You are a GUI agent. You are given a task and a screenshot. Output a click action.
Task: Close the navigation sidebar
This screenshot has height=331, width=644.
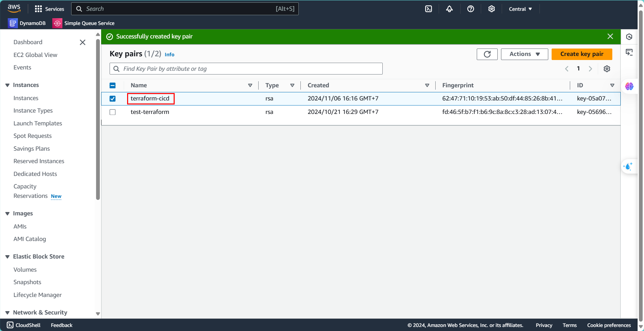[83, 42]
